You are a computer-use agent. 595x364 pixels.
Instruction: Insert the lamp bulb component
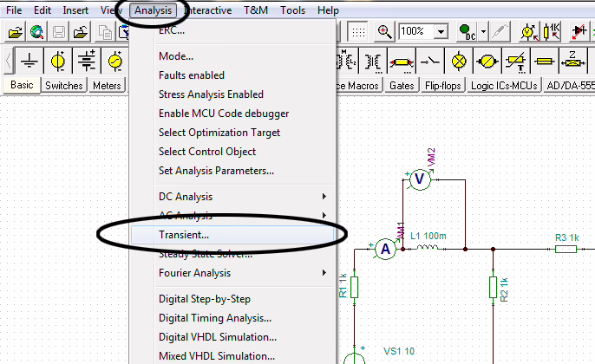(459, 62)
